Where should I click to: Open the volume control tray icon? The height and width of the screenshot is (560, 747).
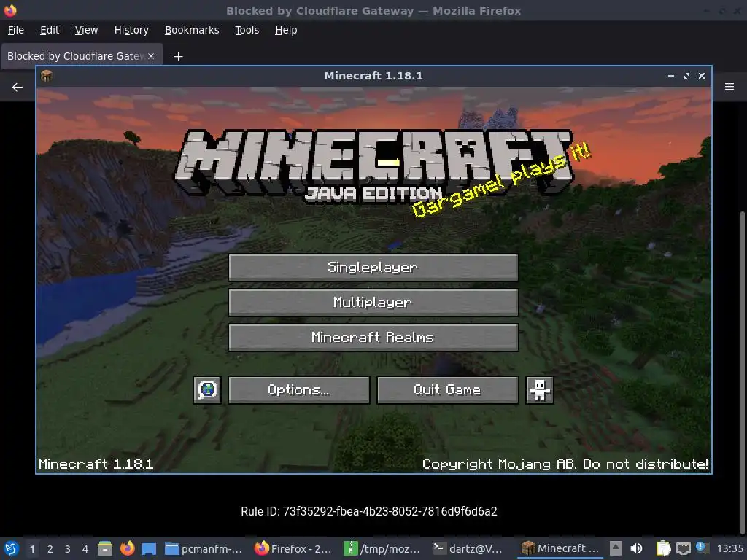click(636, 548)
